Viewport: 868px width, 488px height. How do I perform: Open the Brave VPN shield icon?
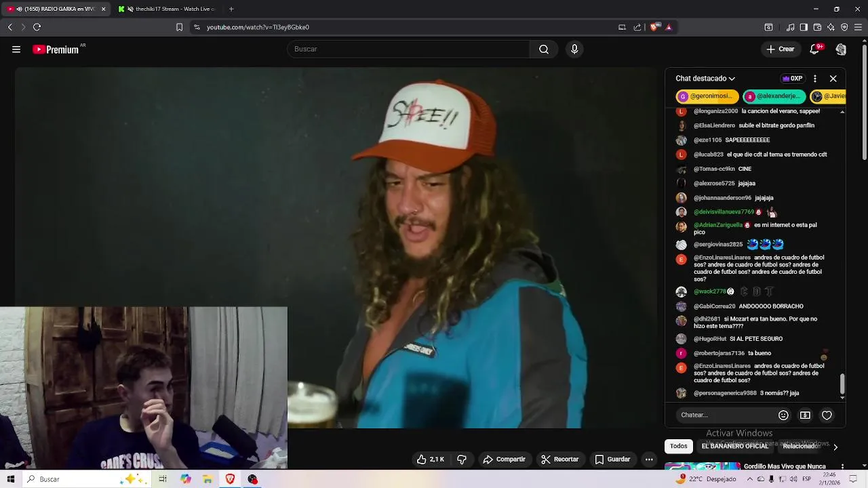click(x=844, y=27)
